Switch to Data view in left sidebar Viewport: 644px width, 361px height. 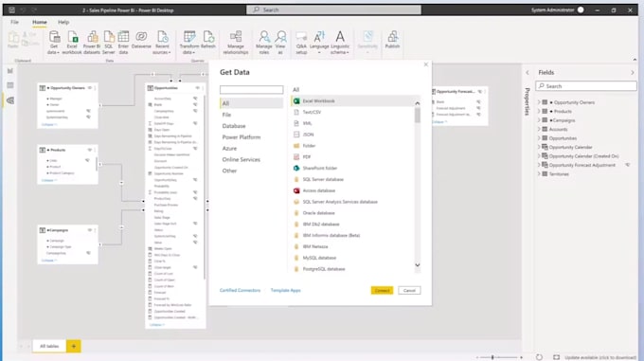(x=10, y=85)
